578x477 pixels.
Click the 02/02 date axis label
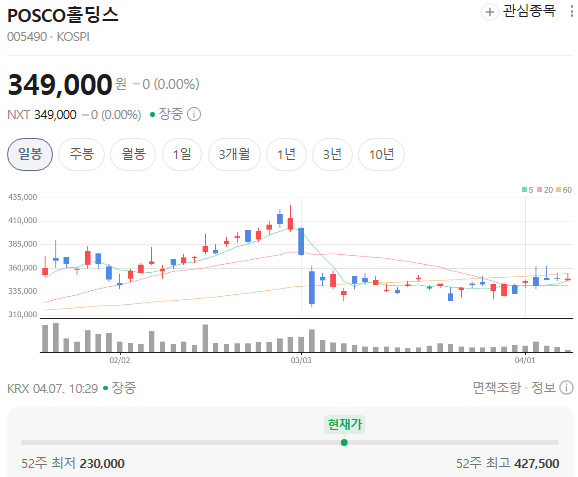pos(120,360)
